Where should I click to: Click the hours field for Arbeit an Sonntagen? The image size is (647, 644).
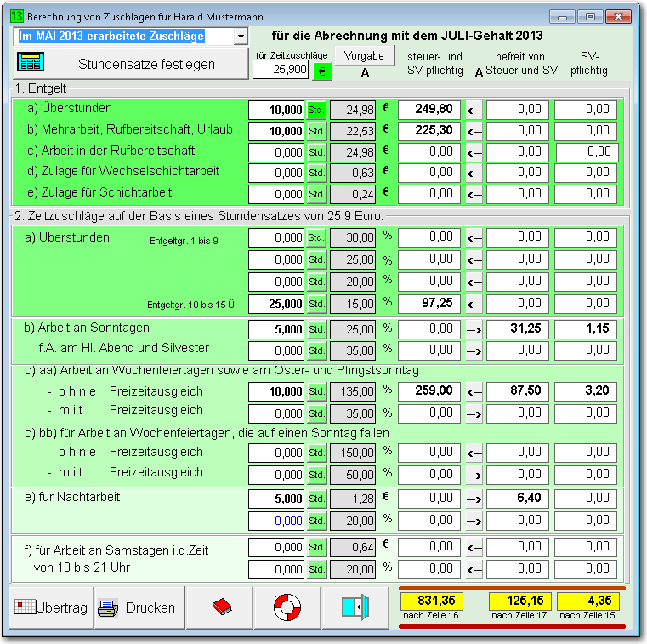pyautogui.click(x=276, y=329)
